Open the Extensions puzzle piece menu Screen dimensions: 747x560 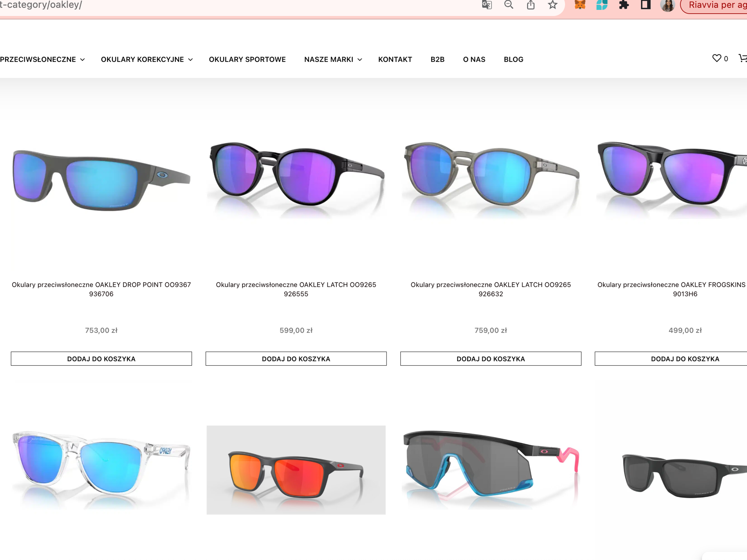click(624, 5)
